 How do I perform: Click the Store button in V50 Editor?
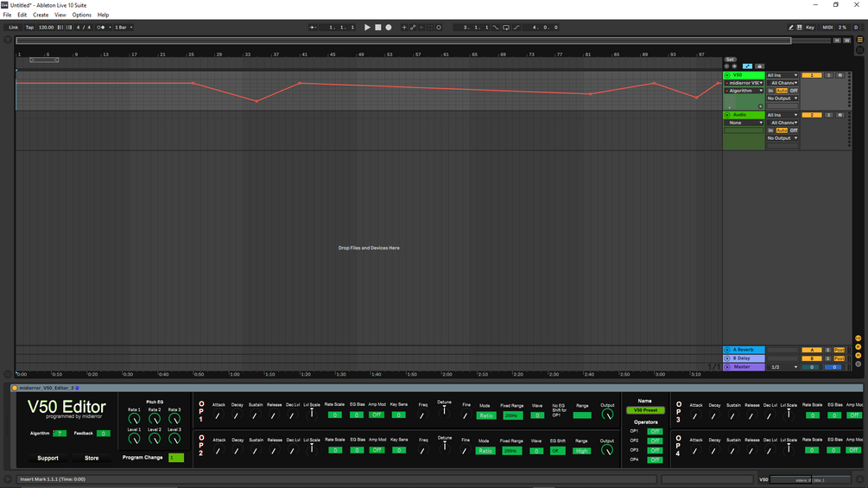(x=92, y=458)
